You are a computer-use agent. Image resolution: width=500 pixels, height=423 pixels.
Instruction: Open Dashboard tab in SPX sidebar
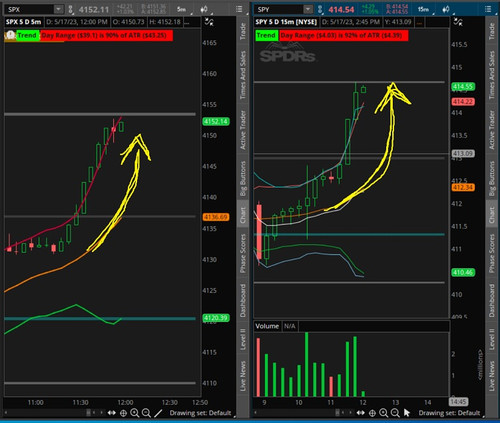click(243, 300)
